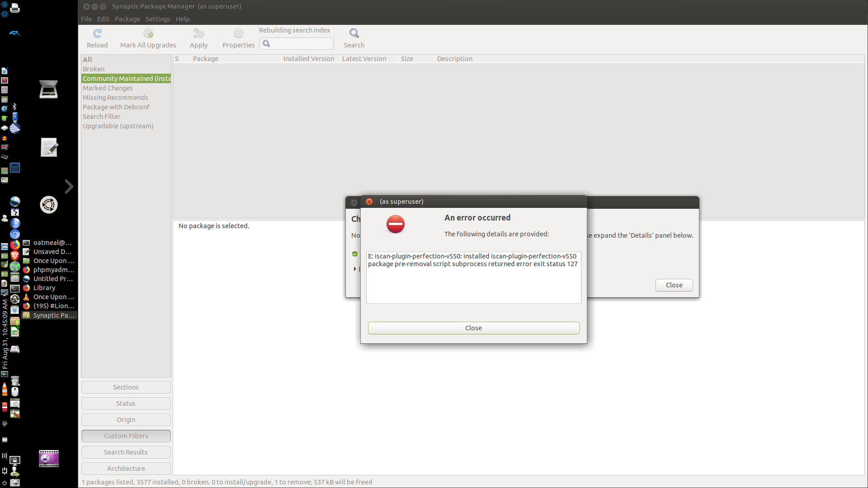Viewport: 868px width, 488px height.
Task: Toggle the green checkbox in background dialog
Action: 355,254
